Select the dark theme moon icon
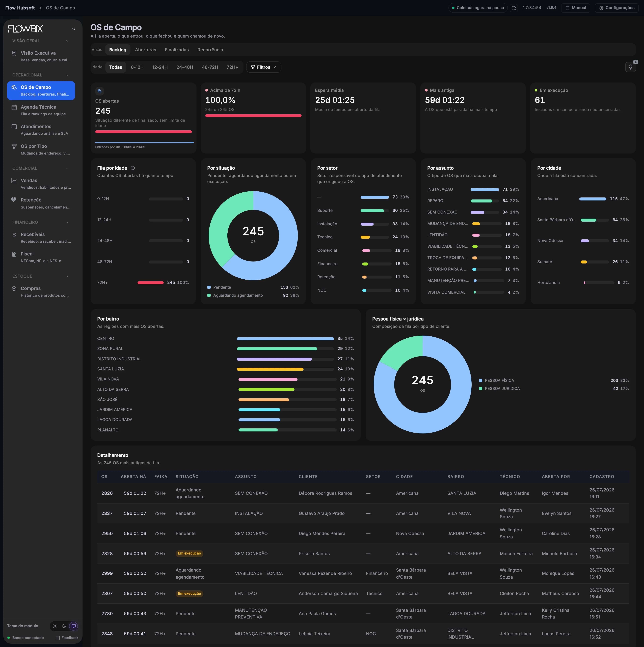 (64, 626)
